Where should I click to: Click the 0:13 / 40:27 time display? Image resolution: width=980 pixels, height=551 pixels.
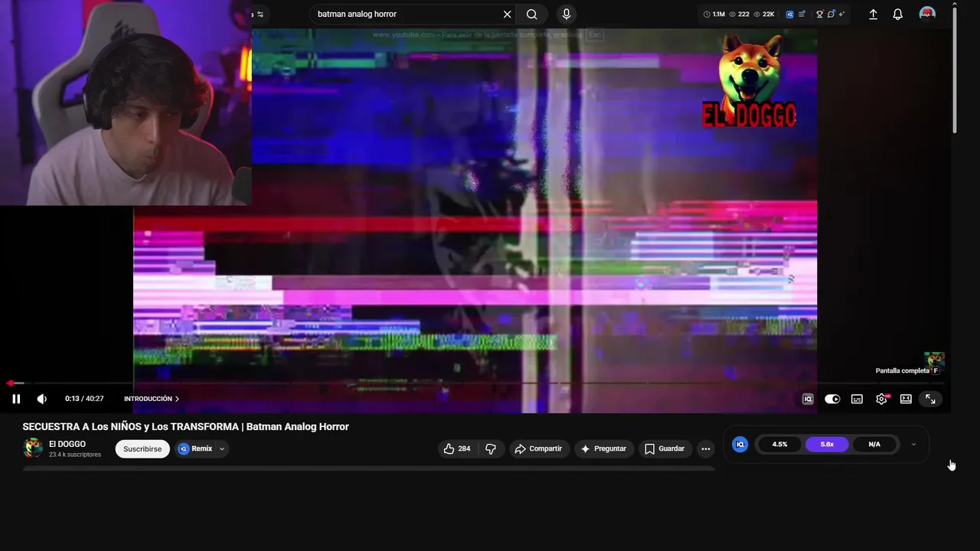[x=84, y=399]
